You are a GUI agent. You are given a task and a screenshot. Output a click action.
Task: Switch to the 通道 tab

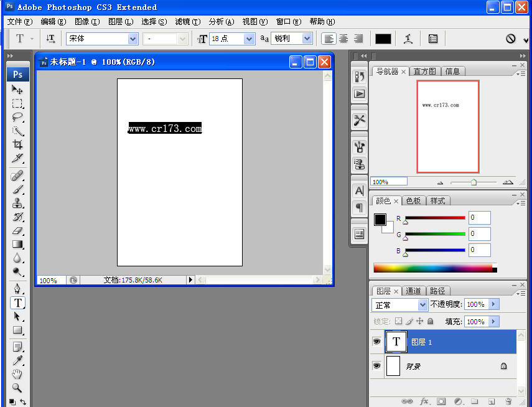413,291
